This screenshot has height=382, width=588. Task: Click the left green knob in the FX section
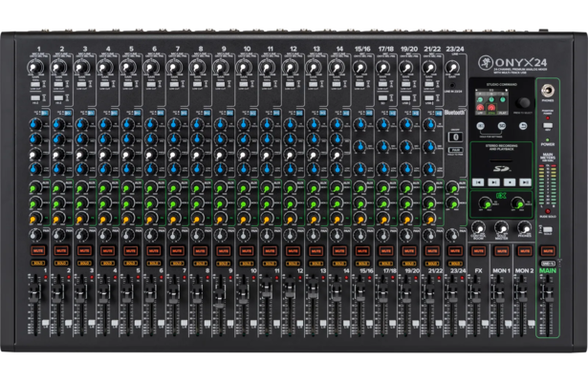tap(486, 203)
